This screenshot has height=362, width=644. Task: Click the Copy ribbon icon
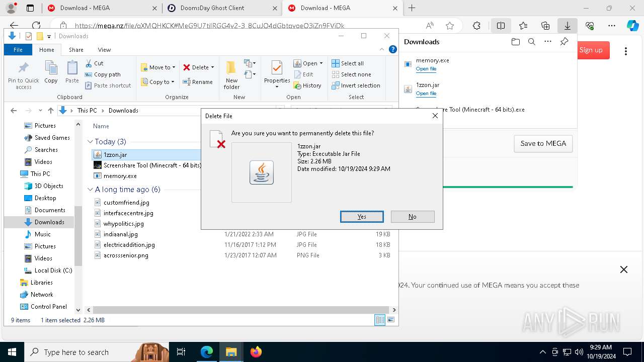pyautogui.click(x=51, y=72)
